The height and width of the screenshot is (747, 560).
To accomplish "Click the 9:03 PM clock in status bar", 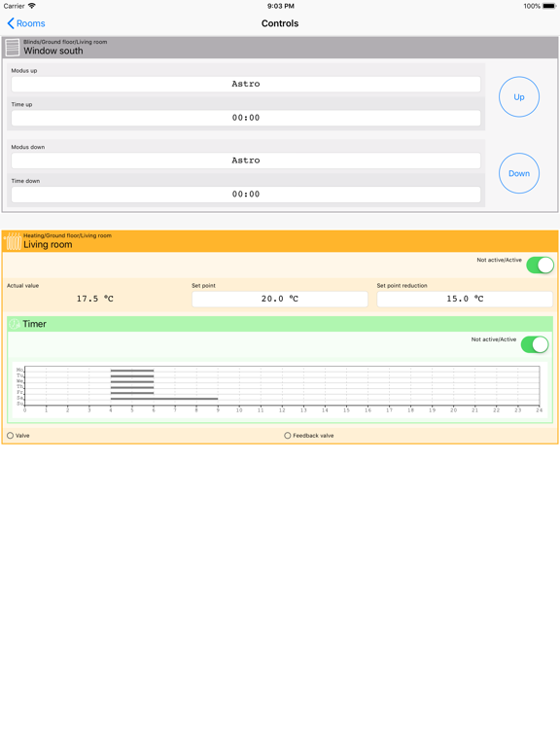I will click(x=280, y=6).
